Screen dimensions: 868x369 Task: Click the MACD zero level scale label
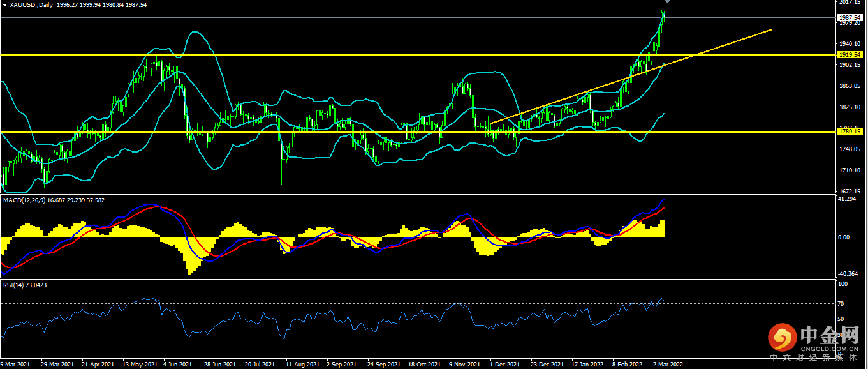pyautogui.click(x=843, y=237)
